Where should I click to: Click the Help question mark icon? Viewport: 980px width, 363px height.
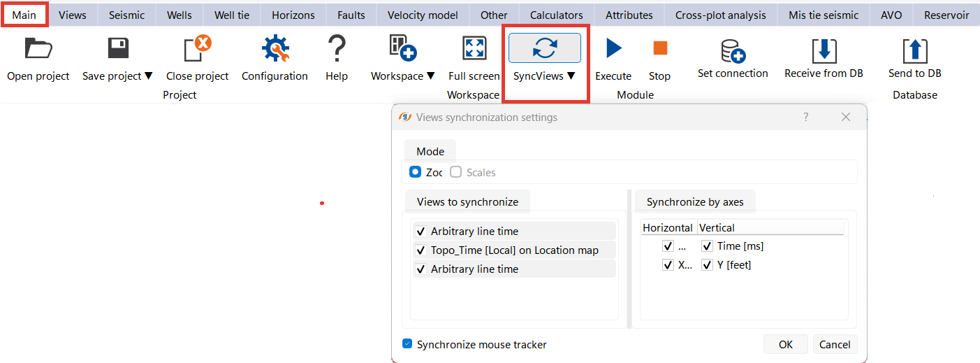pos(337,49)
